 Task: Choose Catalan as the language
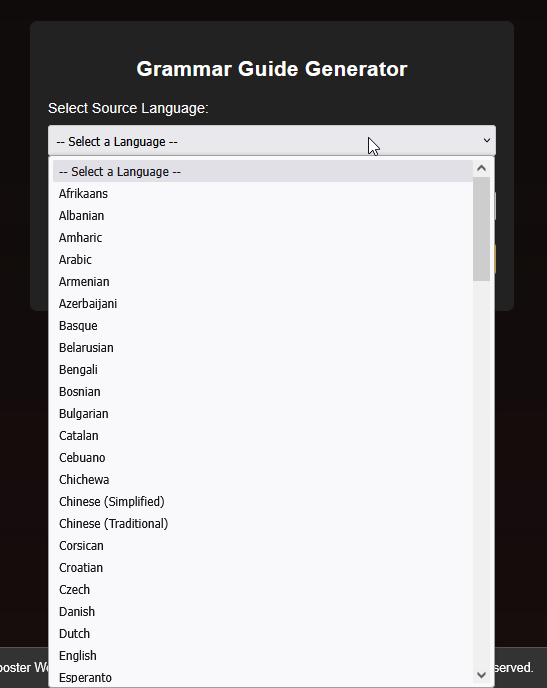(263, 435)
